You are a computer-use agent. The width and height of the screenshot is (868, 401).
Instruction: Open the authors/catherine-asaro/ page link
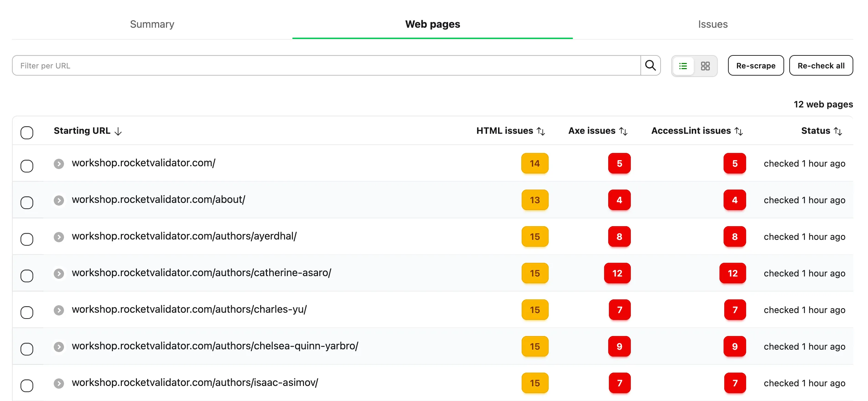(202, 273)
